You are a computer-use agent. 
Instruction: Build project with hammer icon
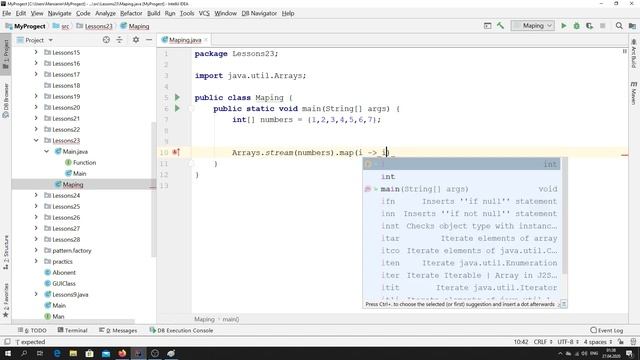click(x=500, y=26)
